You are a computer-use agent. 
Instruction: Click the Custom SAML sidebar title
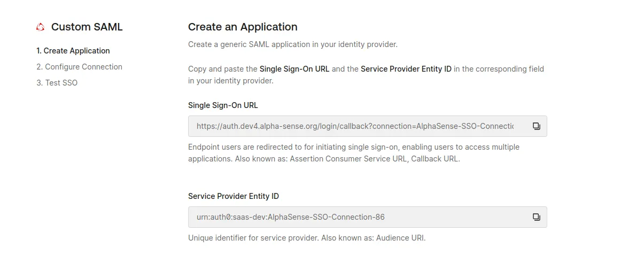(x=87, y=27)
